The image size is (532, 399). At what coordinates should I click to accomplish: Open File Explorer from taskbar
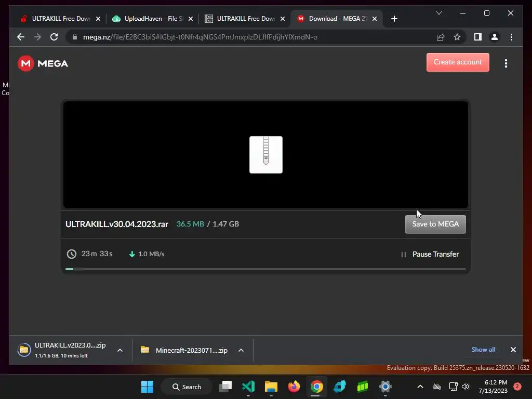(x=271, y=387)
